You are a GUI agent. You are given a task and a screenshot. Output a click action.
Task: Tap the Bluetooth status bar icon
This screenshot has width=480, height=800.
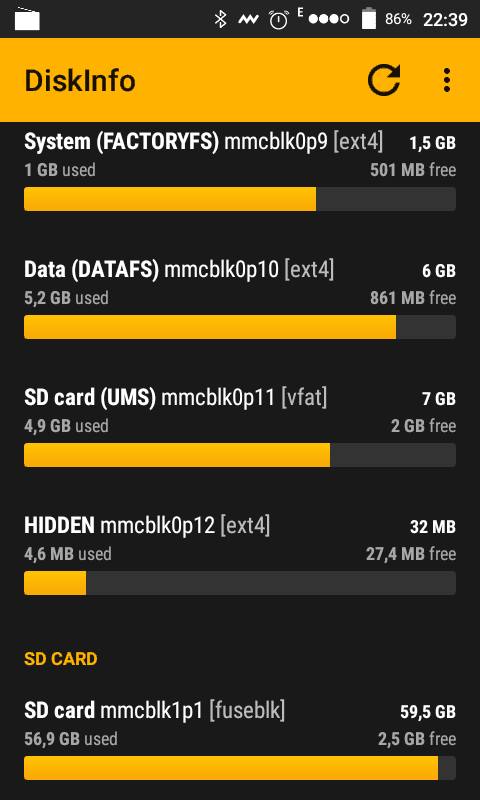click(220, 19)
